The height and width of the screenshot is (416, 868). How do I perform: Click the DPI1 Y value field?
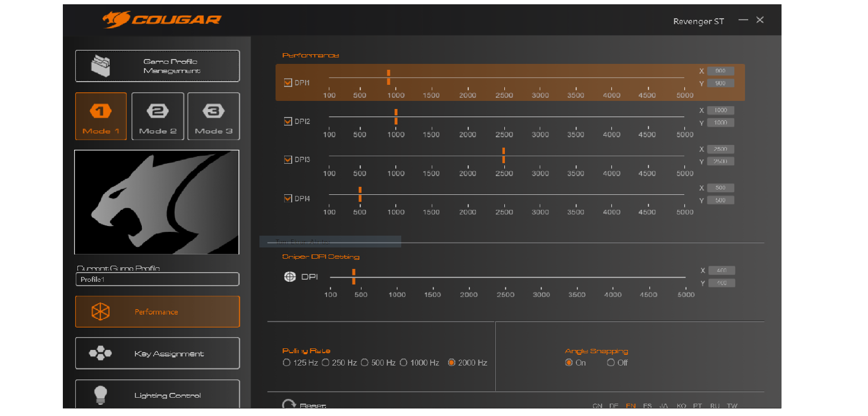721,83
